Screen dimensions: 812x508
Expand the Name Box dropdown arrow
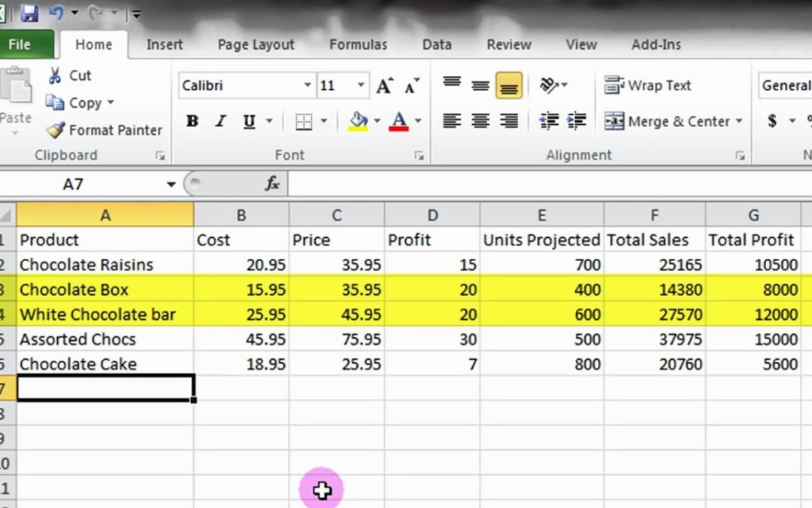click(171, 184)
